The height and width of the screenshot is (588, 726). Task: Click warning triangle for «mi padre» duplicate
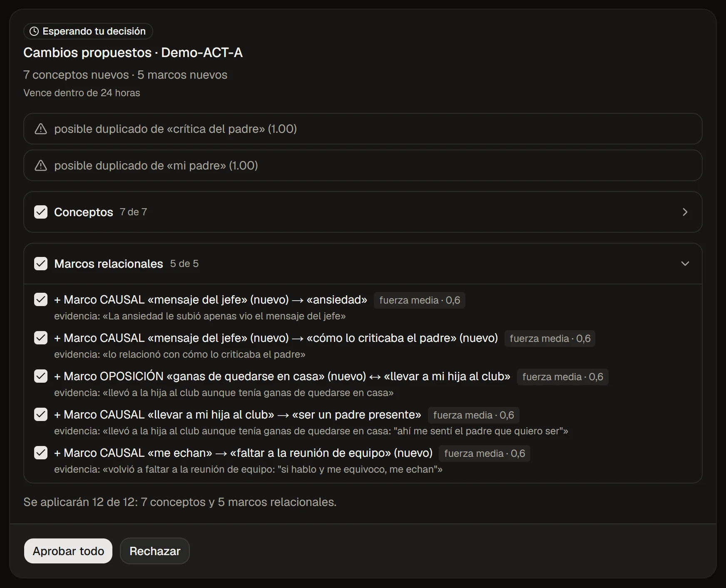(41, 166)
